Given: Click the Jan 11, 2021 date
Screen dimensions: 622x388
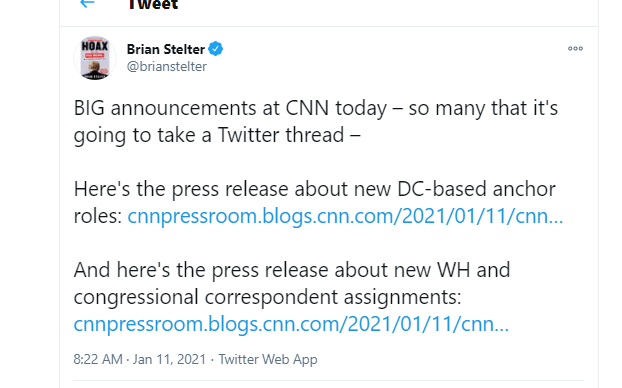Looking at the screenshot, I should coord(169,359).
